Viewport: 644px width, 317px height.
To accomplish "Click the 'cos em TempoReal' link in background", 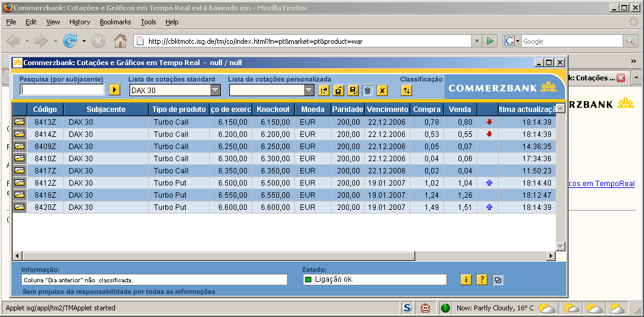I will click(x=601, y=184).
